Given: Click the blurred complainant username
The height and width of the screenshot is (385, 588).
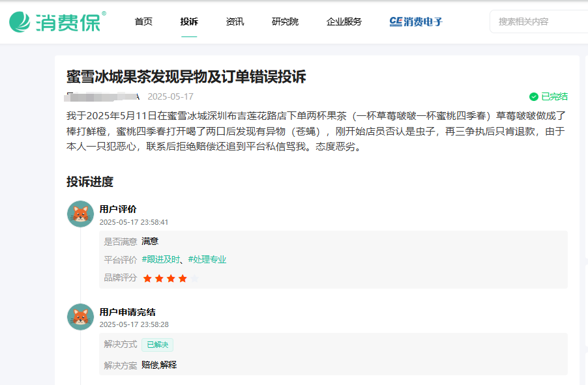Looking at the screenshot, I should click(x=103, y=96).
